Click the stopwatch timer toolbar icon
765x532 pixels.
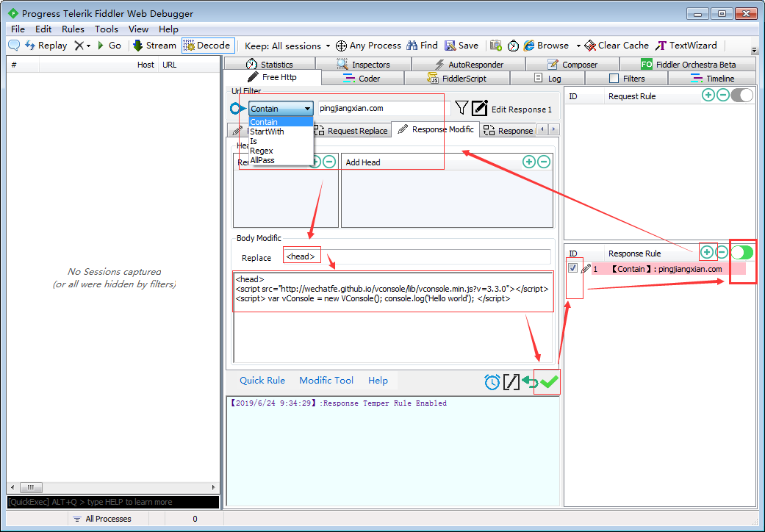(x=513, y=46)
